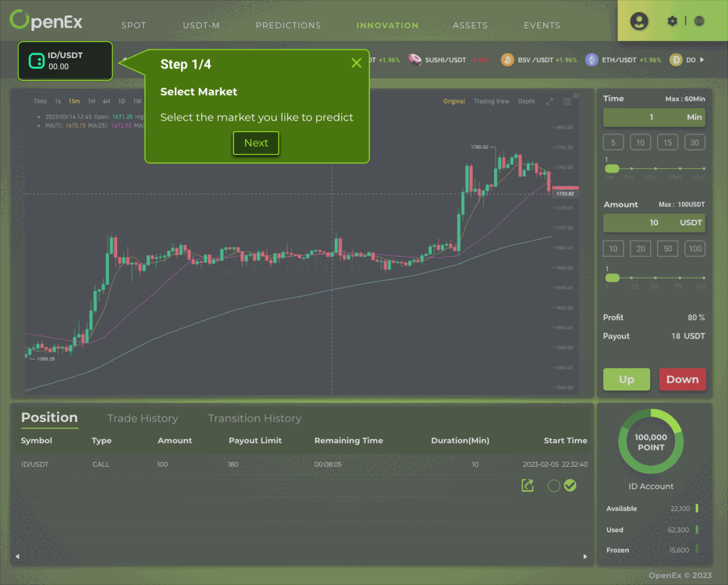Click the Amount USDT input field
Image resolution: width=728 pixels, height=585 pixels.
pyautogui.click(x=654, y=223)
